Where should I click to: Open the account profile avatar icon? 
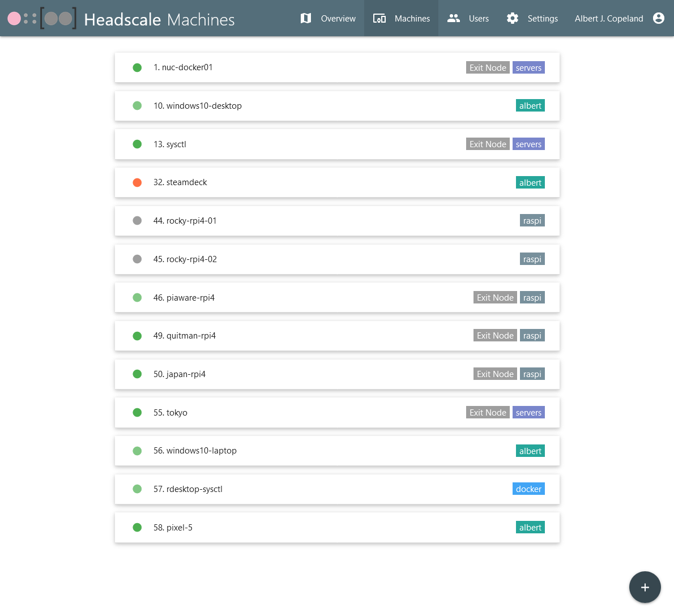pos(659,18)
